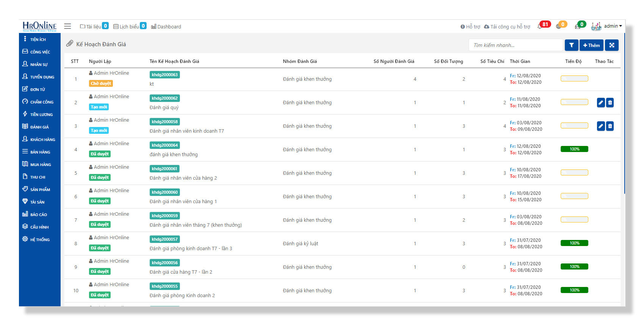Open Chấm Công sidebar menu
This screenshot has height=326, width=644.
(x=39, y=102)
